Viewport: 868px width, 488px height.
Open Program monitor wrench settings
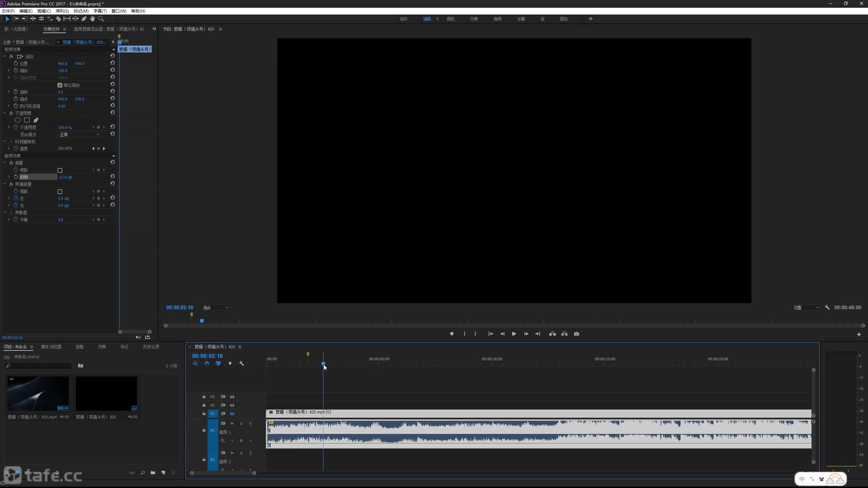(827, 307)
